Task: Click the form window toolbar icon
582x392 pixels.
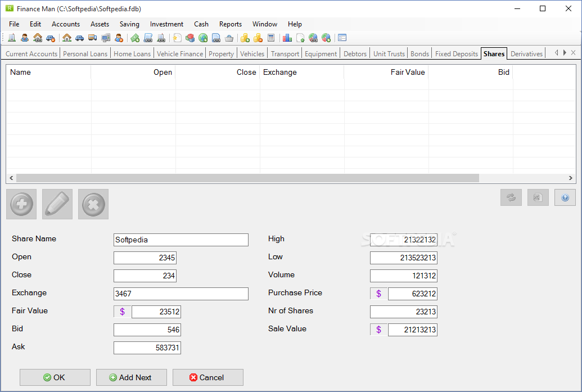Action: [342, 38]
